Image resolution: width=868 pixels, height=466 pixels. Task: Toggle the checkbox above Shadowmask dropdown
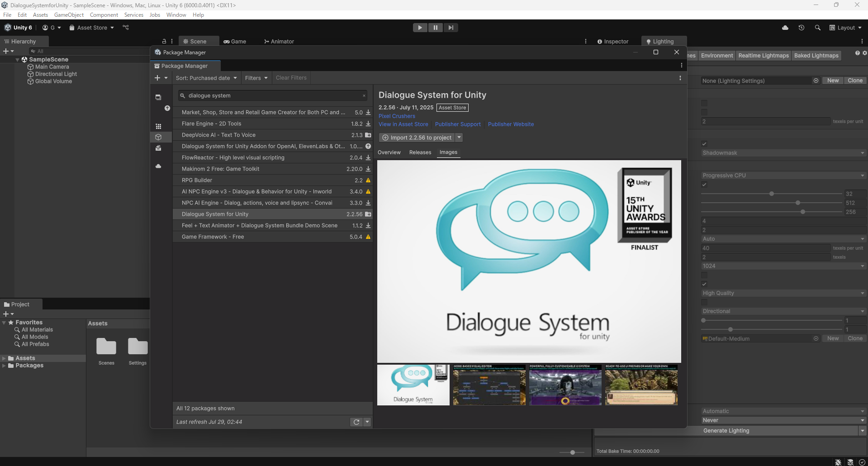704,144
